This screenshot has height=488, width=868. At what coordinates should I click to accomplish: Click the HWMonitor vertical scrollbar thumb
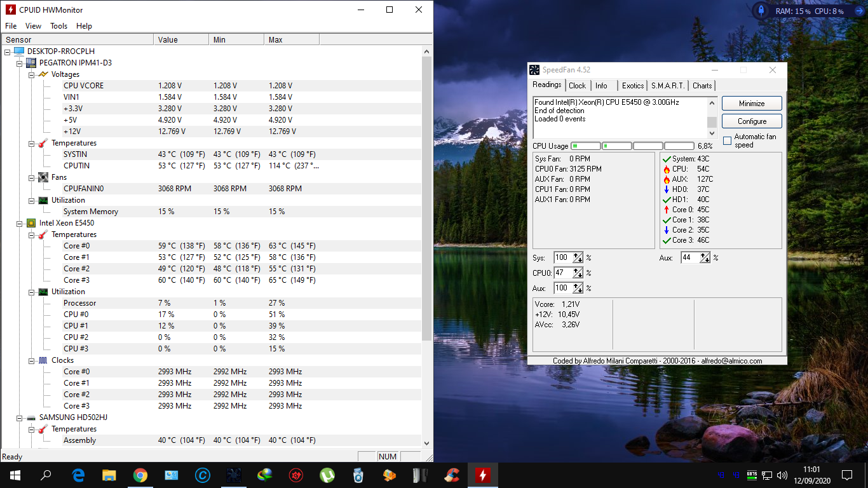(x=426, y=198)
